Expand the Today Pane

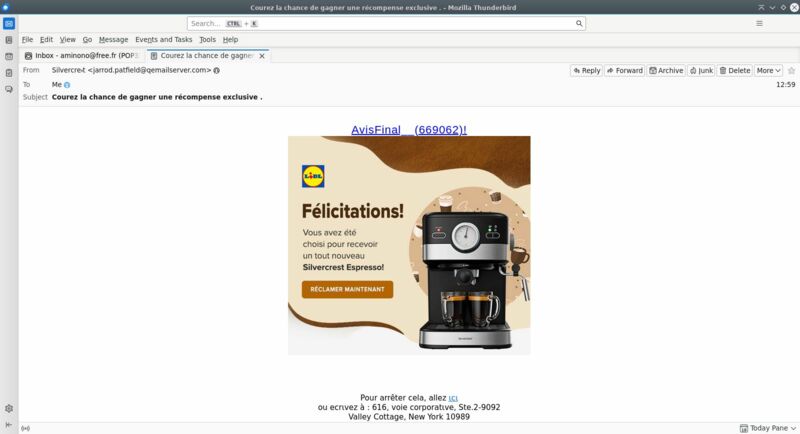pos(768,428)
